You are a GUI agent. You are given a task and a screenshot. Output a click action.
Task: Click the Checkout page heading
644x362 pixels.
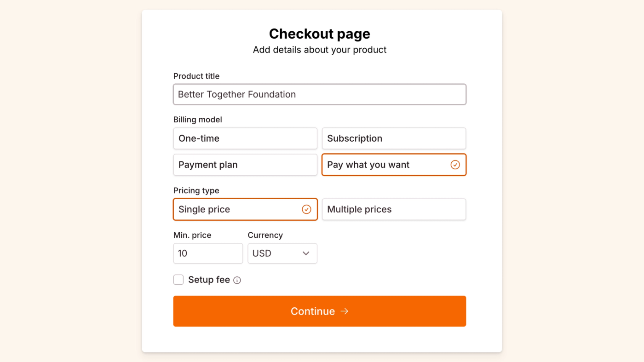pos(319,34)
